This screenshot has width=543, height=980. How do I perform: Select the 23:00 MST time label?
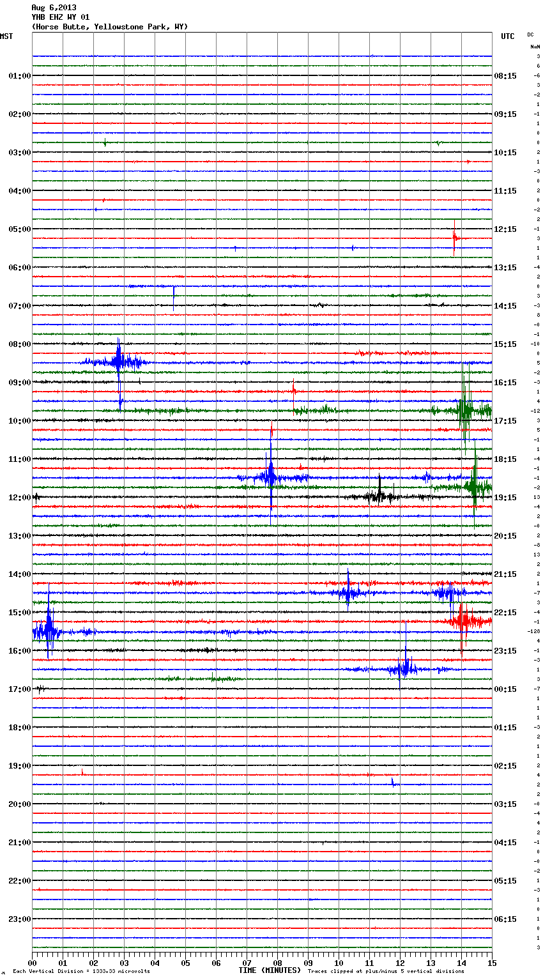pyautogui.click(x=19, y=919)
